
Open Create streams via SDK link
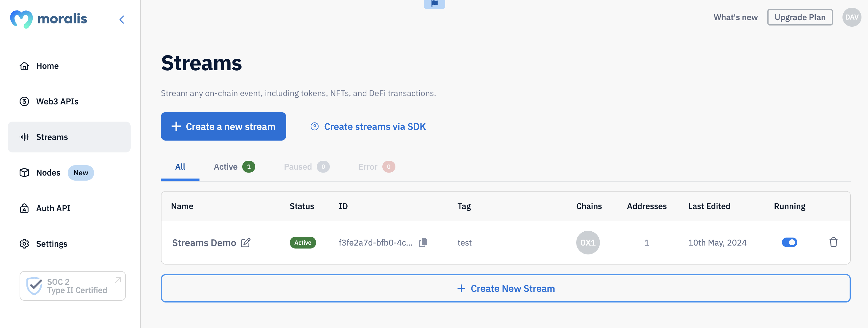(x=375, y=127)
